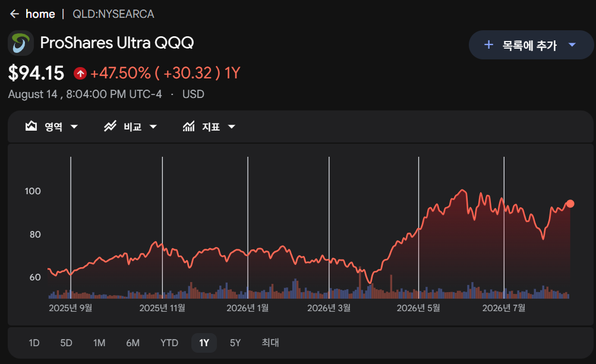Click the 100 y-axis label
This screenshot has height=364, width=596.
click(33, 191)
